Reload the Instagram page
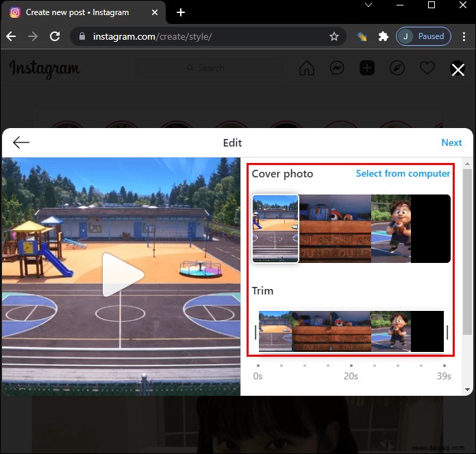The image size is (476, 454). click(55, 36)
